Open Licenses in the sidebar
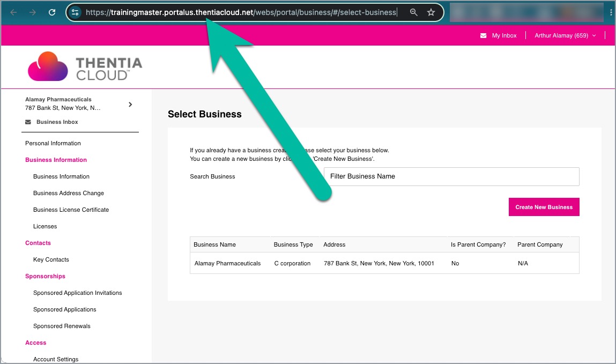This screenshot has height=364, width=616. pyautogui.click(x=45, y=227)
